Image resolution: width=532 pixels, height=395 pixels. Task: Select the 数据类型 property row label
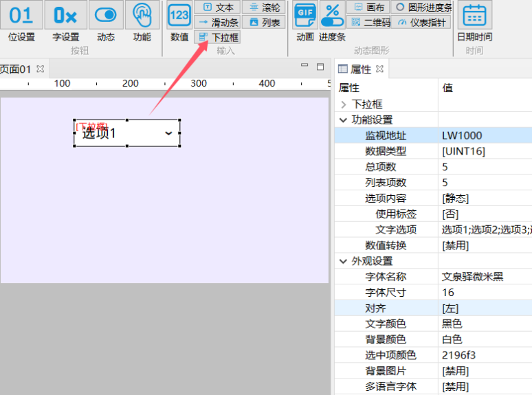pyautogui.click(x=386, y=151)
